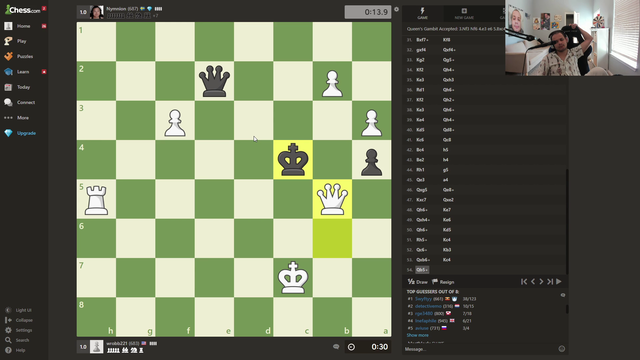
Task: Open the Connect sidebar item
Action: (x=26, y=102)
